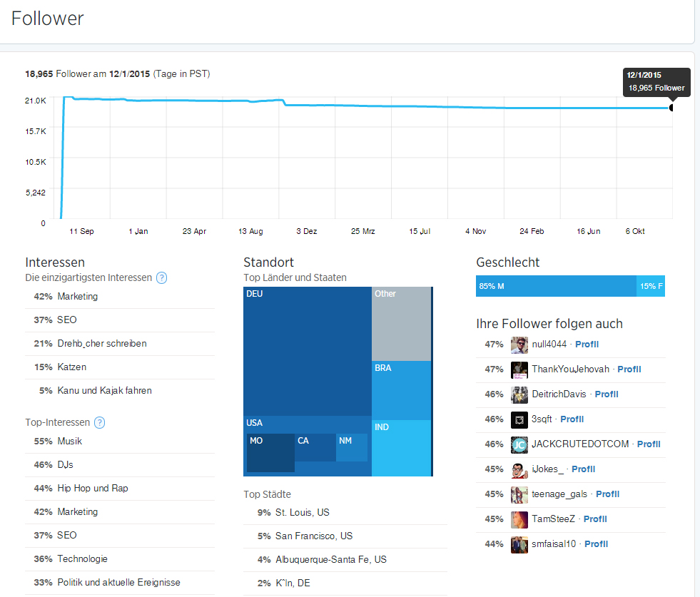Click JACKCRUTEDOTCOM avatar icon
This screenshot has height=597, width=700.
(x=519, y=444)
